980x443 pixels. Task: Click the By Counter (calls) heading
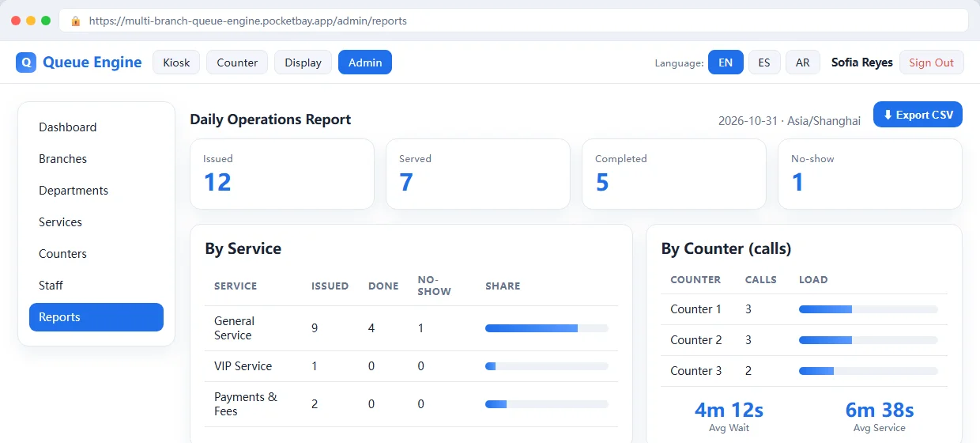726,248
